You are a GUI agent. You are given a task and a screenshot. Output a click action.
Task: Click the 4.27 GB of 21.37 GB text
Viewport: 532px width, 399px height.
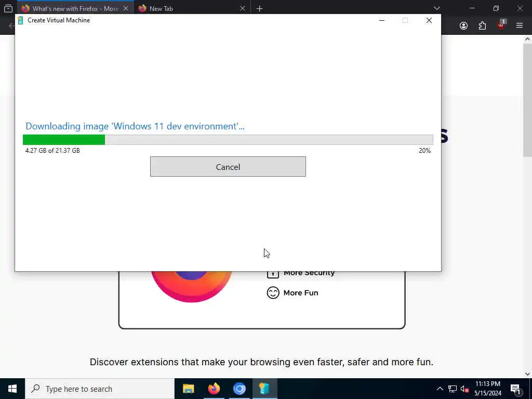(x=52, y=150)
